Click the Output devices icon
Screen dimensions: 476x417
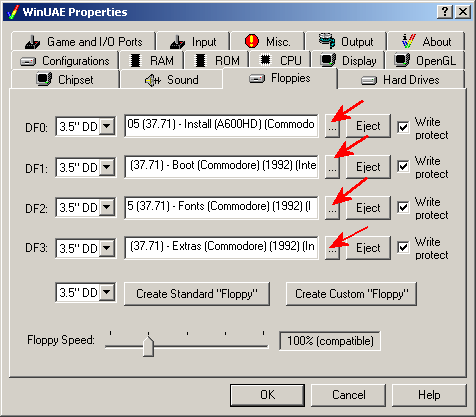coord(327,41)
